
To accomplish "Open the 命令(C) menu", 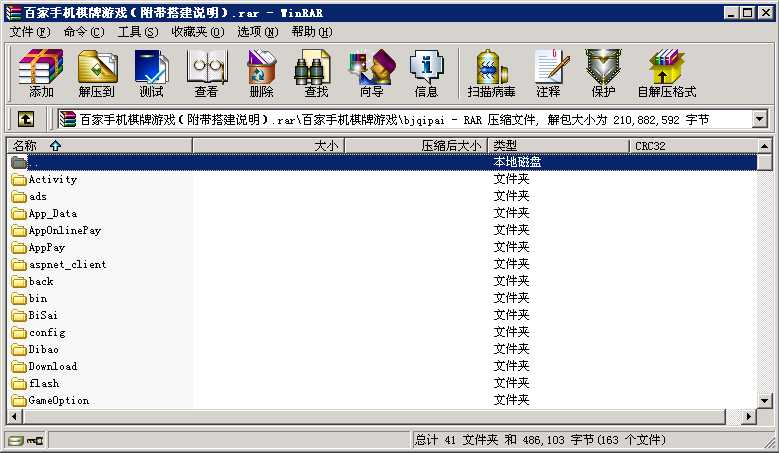I will [83, 32].
